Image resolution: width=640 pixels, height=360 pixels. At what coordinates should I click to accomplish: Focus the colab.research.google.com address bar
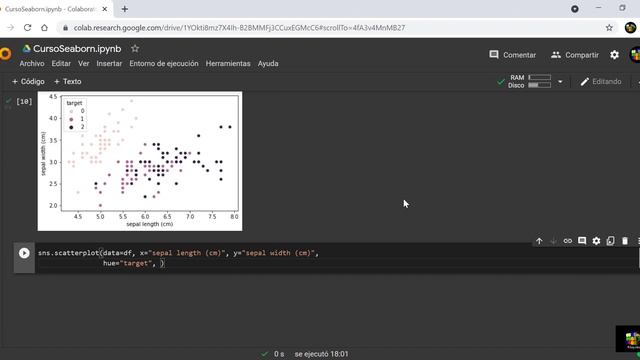point(239,28)
